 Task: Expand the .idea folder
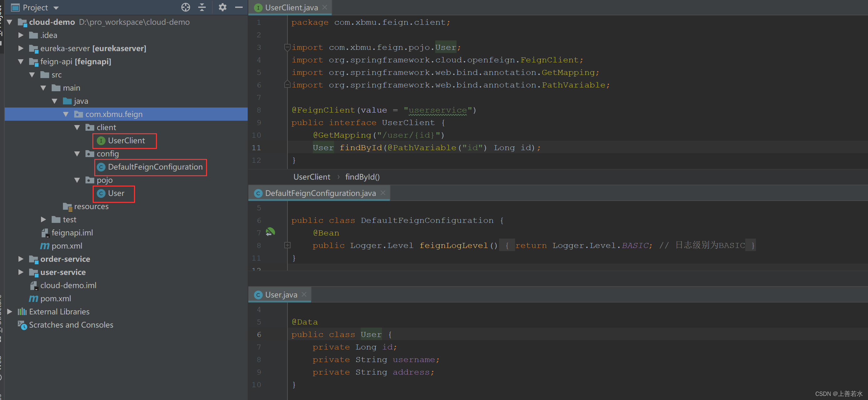[21, 35]
